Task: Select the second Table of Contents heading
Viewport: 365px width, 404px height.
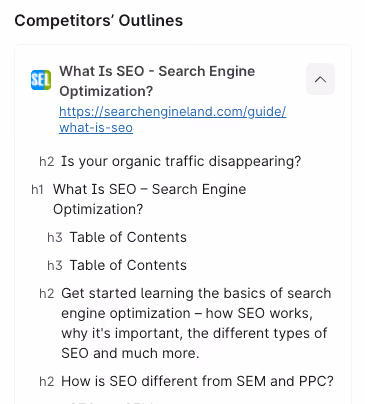Action: coord(128,265)
